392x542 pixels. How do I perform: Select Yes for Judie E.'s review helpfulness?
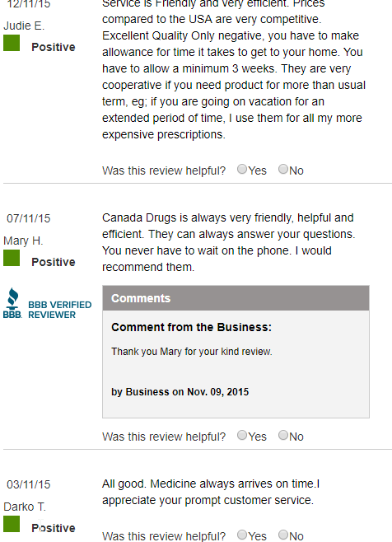242,169
